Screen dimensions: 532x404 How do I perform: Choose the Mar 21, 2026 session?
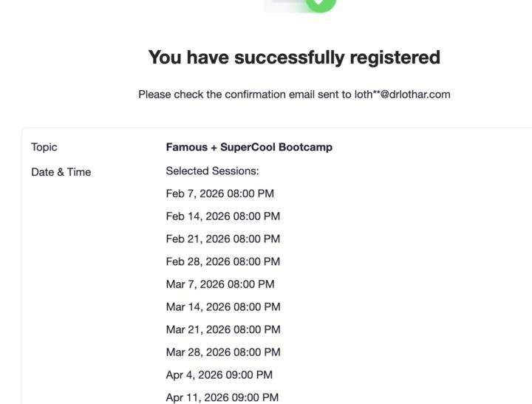click(x=223, y=329)
